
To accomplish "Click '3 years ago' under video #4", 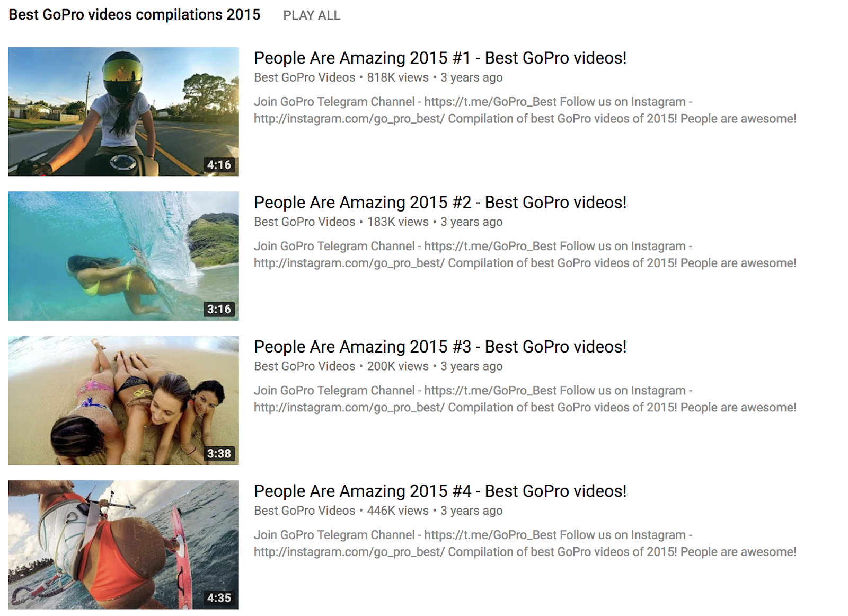I will click(471, 511).
